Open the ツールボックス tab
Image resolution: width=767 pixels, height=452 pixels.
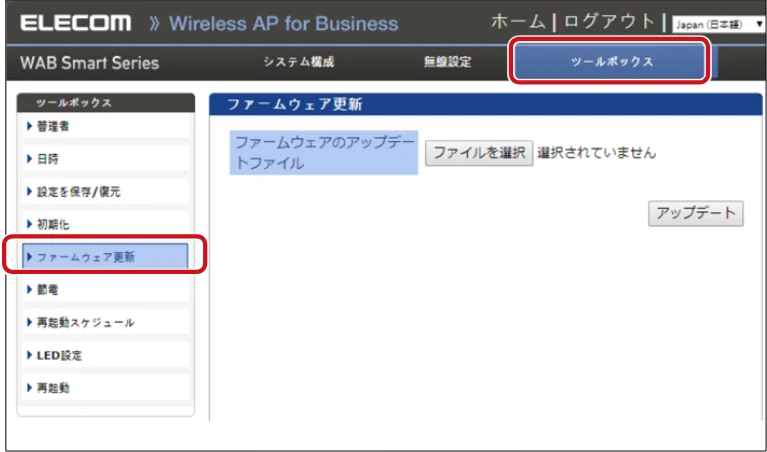pos(609,62)
